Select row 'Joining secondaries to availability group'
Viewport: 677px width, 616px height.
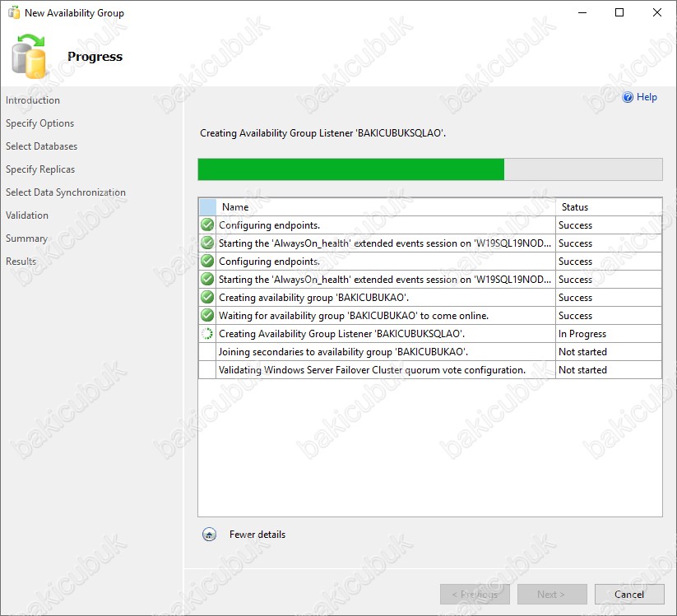(430, 352)
